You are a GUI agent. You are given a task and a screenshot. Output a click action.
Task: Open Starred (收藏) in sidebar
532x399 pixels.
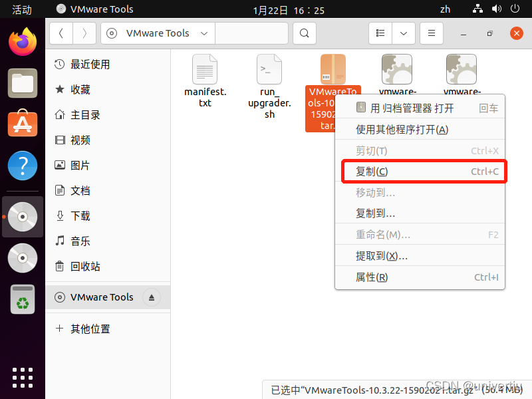pos(108,90)
